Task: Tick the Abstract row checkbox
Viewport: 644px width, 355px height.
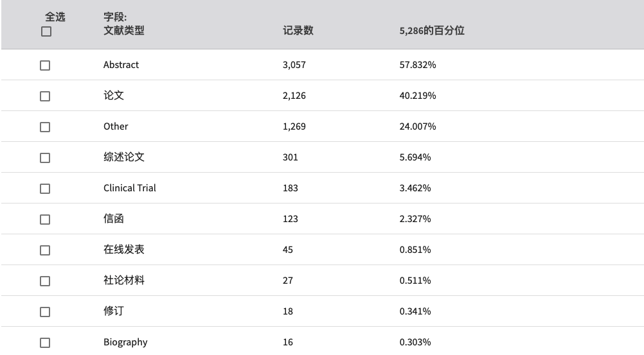Action: 45,65
